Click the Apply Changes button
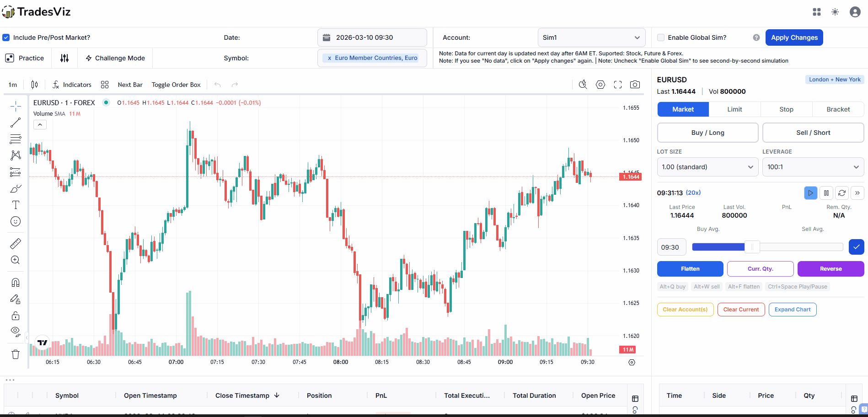The image size is (868, 417). (794, 37)
